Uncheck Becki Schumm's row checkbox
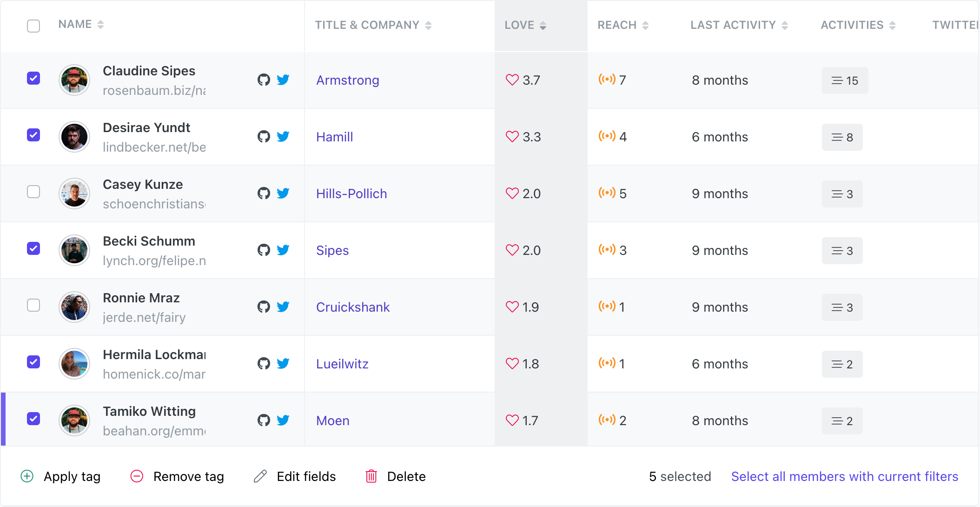This screenshot has width=980, height=507. coord(33,248)
